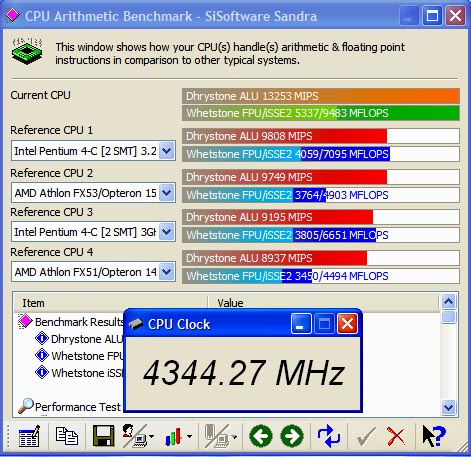Viewport: 471px width, 457px height.
Task: Open the options table icon in bottom toolbar
Action: click(29, 436)
